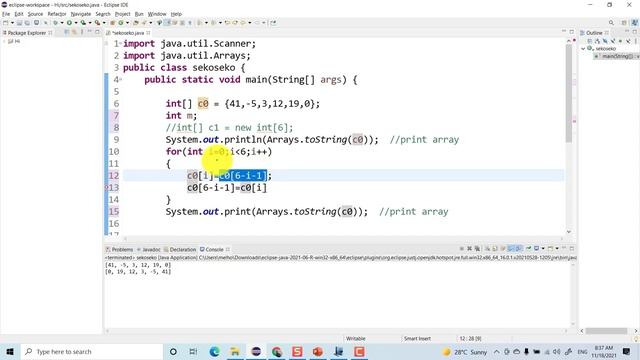Viewport: 640px width, 360px height.
Task: Expand the Hi project in Package Explorer
Action: (4, 41)
